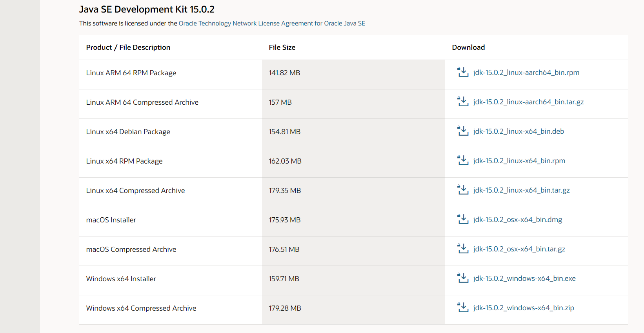The width and height of the screenshot is (644, 333).
Task: Download jdk-15.0.2_osx-x64_bin.dmg
Action: click(518, 220)
